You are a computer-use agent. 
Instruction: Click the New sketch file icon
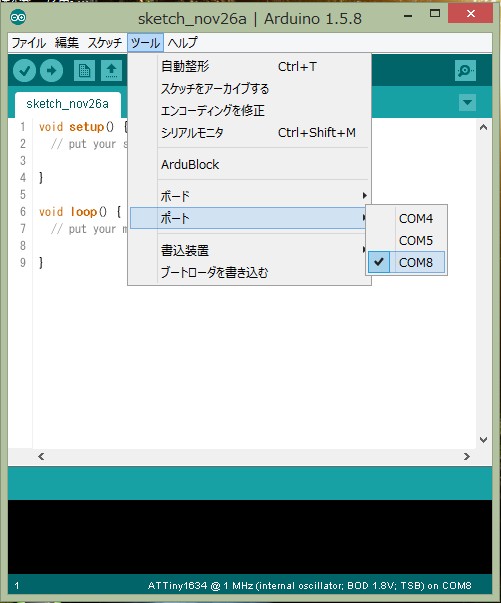click(84, 70)
